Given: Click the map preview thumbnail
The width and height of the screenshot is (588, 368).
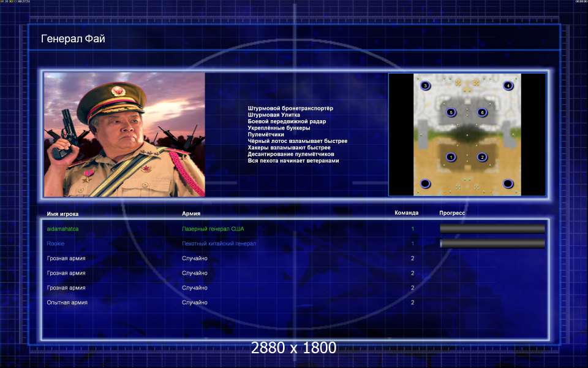Looking at the screenshot, I should (467, 134).
